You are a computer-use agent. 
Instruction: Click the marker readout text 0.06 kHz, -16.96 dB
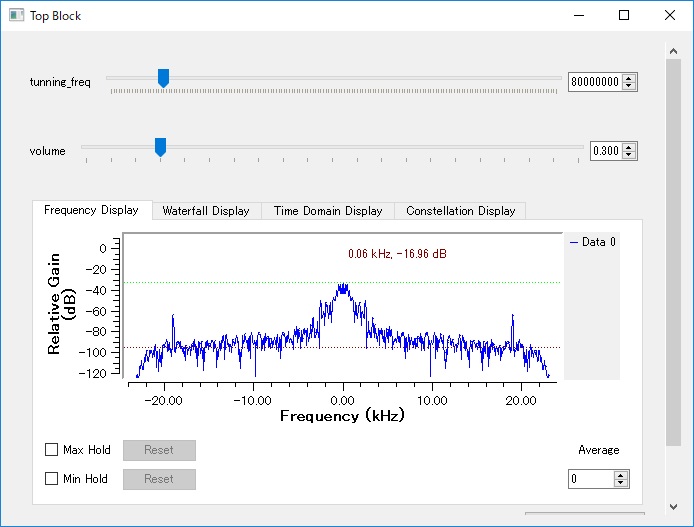[397, 254]
